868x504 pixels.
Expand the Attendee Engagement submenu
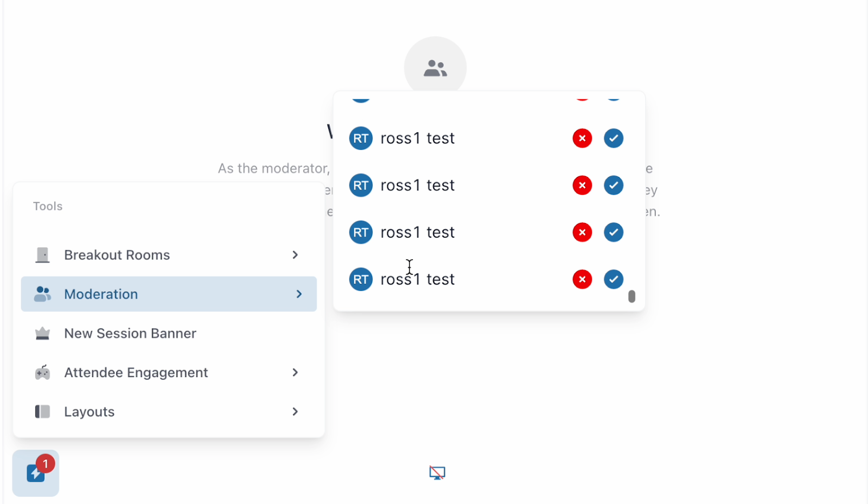tap(295, 373)
